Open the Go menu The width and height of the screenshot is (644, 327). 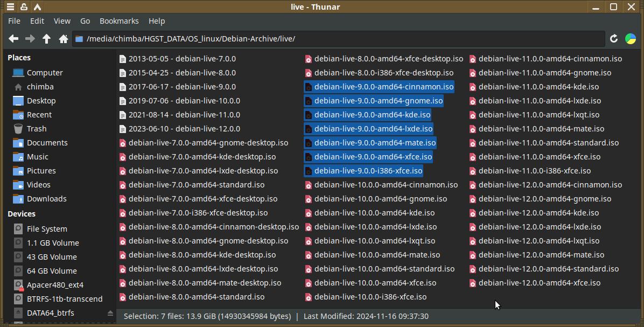pos(85,21)
